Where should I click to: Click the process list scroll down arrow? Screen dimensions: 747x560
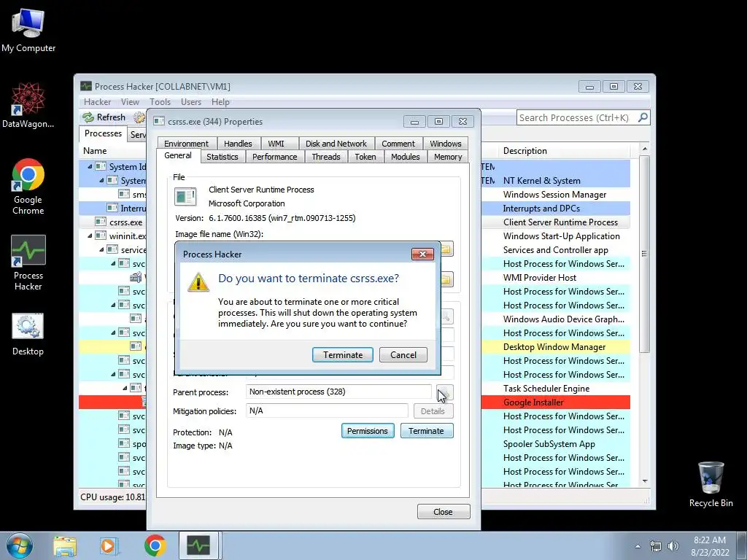pos(644,481)
